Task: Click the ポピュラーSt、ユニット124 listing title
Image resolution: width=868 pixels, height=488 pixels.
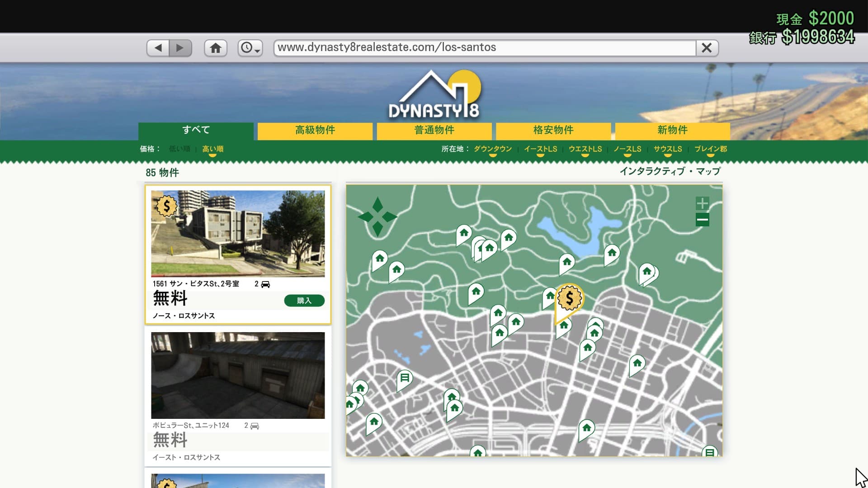Action: pos(191,426)
